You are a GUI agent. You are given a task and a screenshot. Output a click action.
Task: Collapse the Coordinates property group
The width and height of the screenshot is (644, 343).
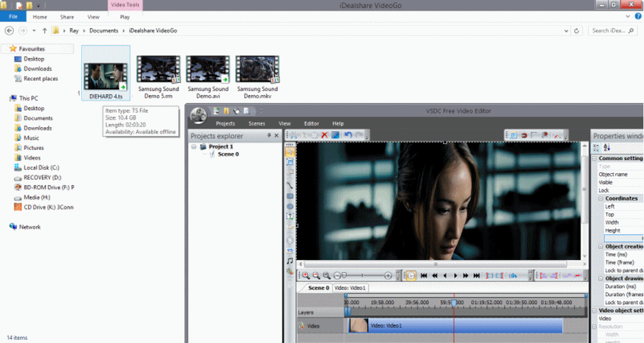coord(601,198)
